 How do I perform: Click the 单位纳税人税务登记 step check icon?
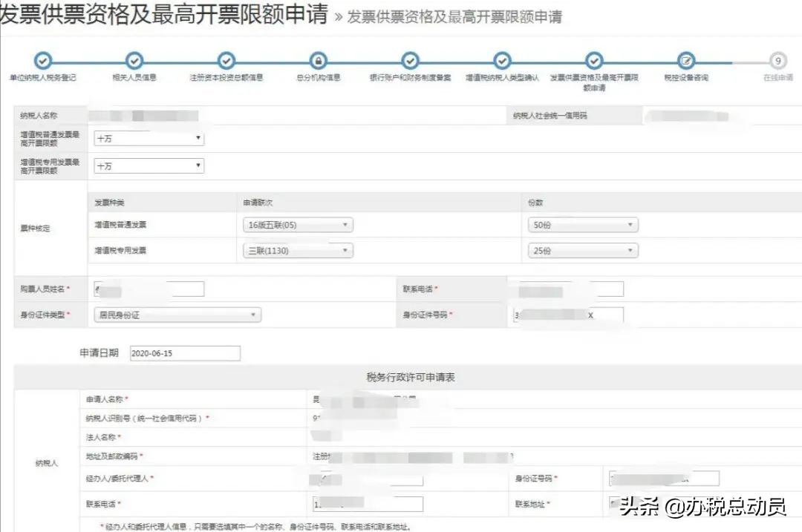pyautogui.click(x=42, y=62)
